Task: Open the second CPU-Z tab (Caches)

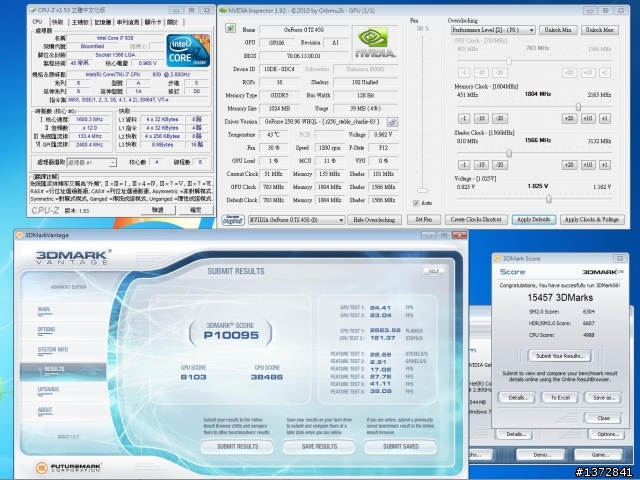Action: tap(58, 22)
